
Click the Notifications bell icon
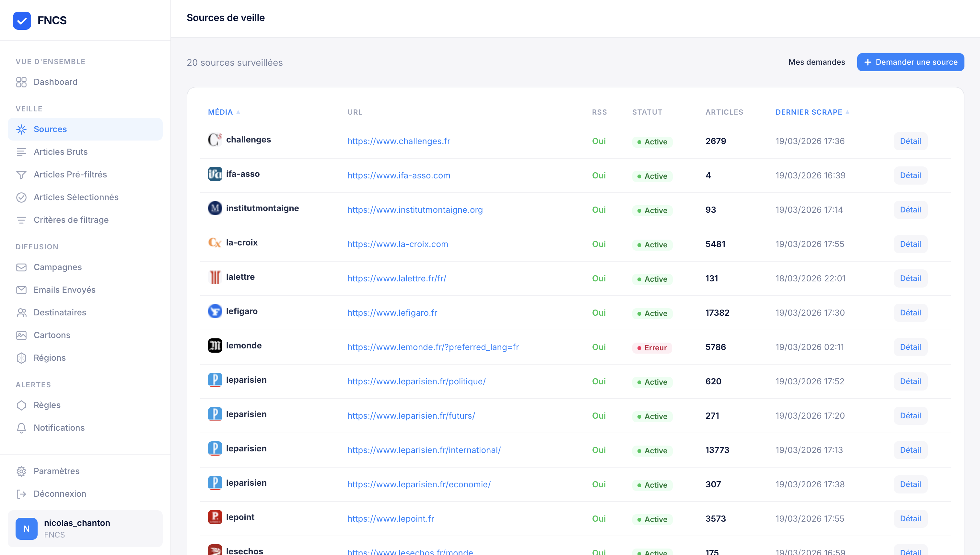(21, 428)
